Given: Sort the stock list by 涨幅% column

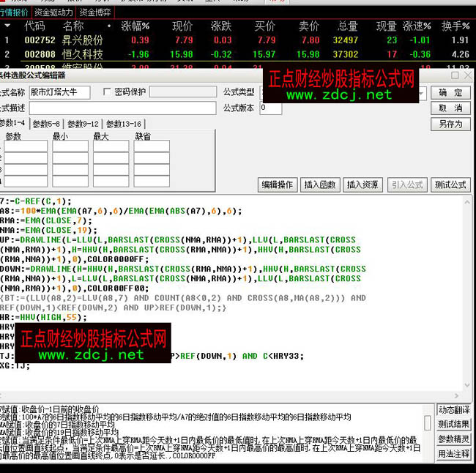Looking at the screenshot, I should [x=135, y=26].
